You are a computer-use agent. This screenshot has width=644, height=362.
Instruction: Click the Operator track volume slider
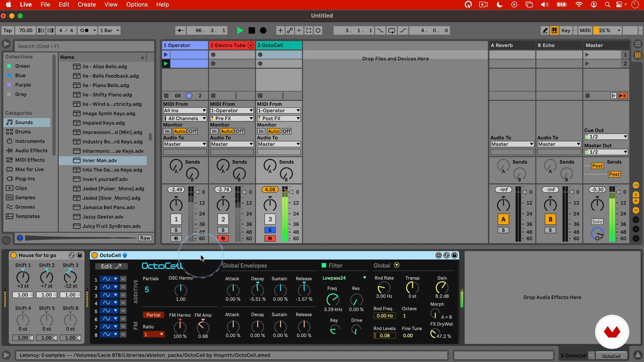197,192
